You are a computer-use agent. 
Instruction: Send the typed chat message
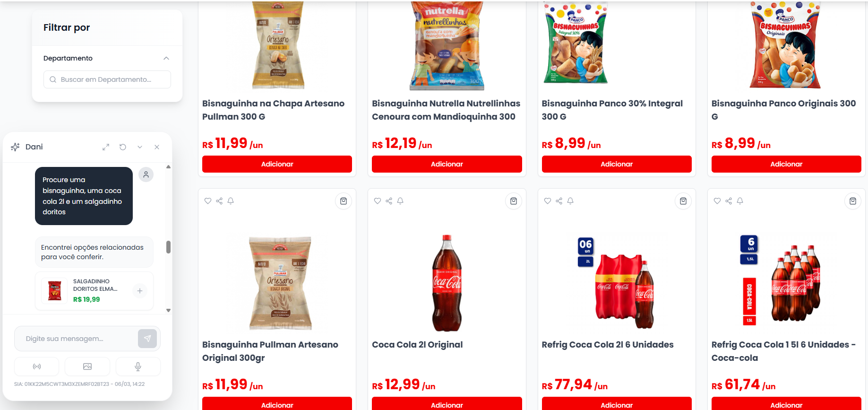(x=147, y=339)
